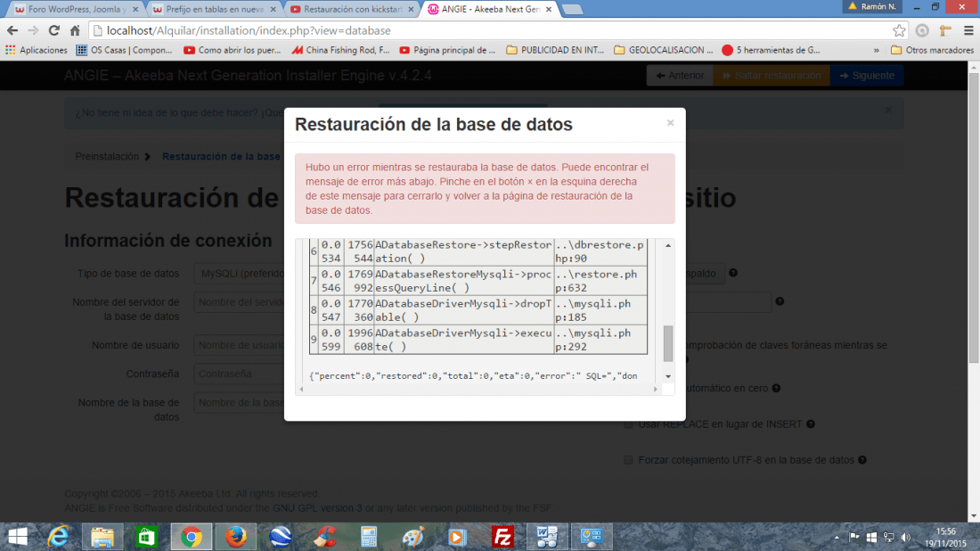The height and width of the screenshot is (551, 980).
Task: Open network status in system tray
Action: pyautogui.click(x=888, y=538)
